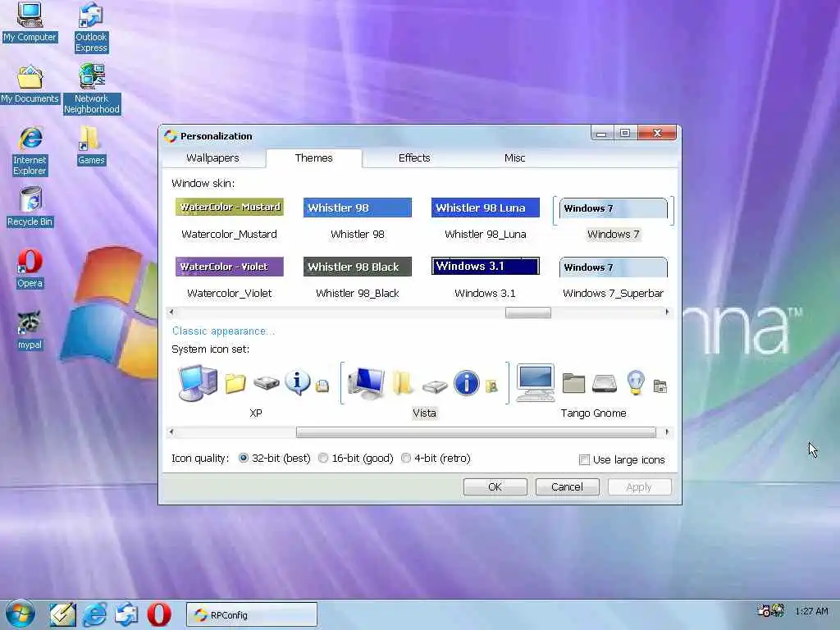Click the Cancel button
The image size is (840, 630).
click(567, 487)
